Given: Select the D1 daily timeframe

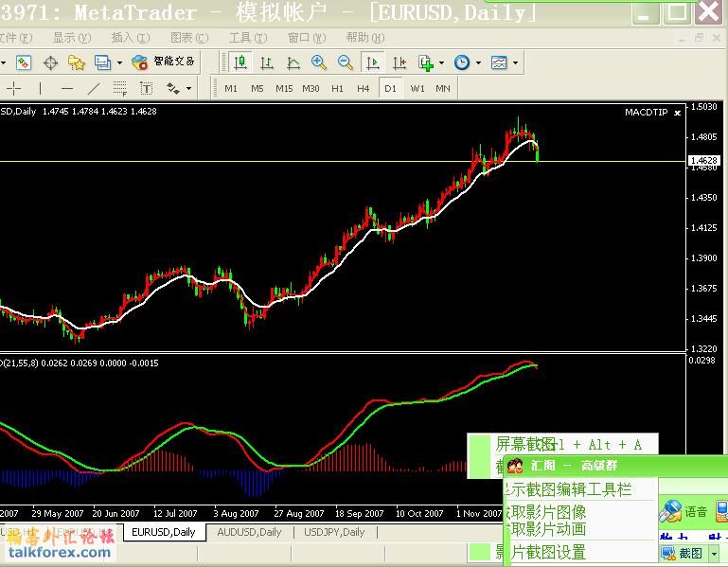Looking at the screenshot, I should (x=390, y=88).
